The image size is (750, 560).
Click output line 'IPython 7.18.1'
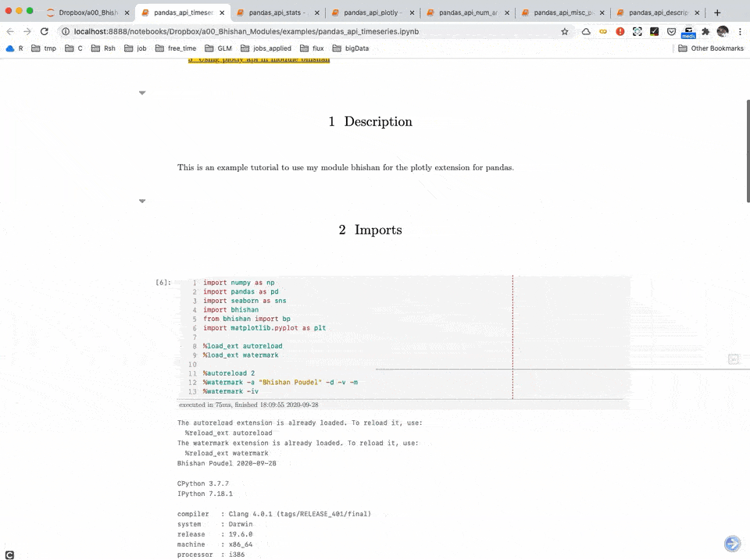[205, 494]
